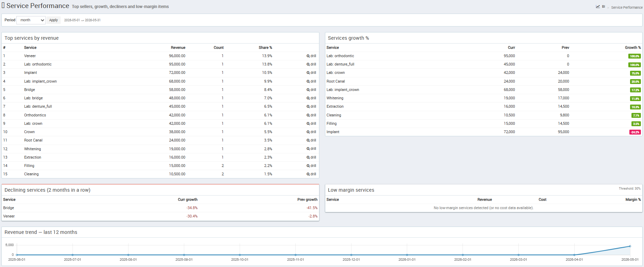Select the Revenue column header in top services
Viewport: 644px width, 267px height.
(x=178, y=47)
